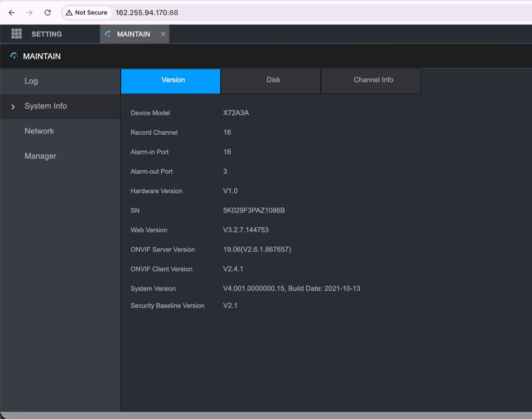This screenshot has width=532, height=419.
Task: Open the grid menu icon beside SETTING
Action: 17,34
